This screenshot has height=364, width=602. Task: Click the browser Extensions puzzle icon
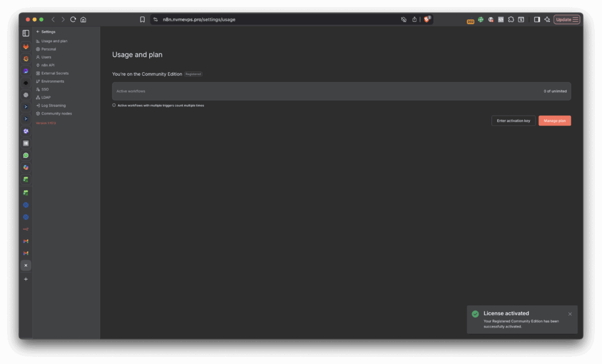511,19
